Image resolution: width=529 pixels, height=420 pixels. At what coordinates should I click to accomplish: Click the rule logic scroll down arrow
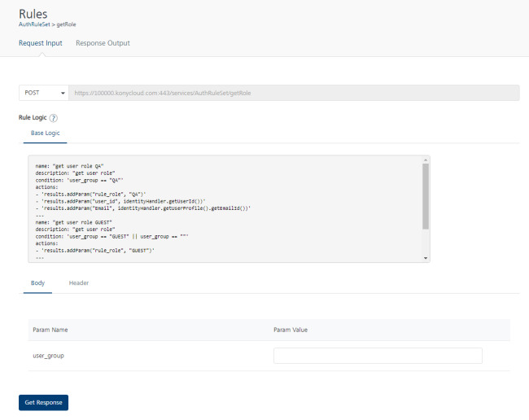(x=426, y=258)
